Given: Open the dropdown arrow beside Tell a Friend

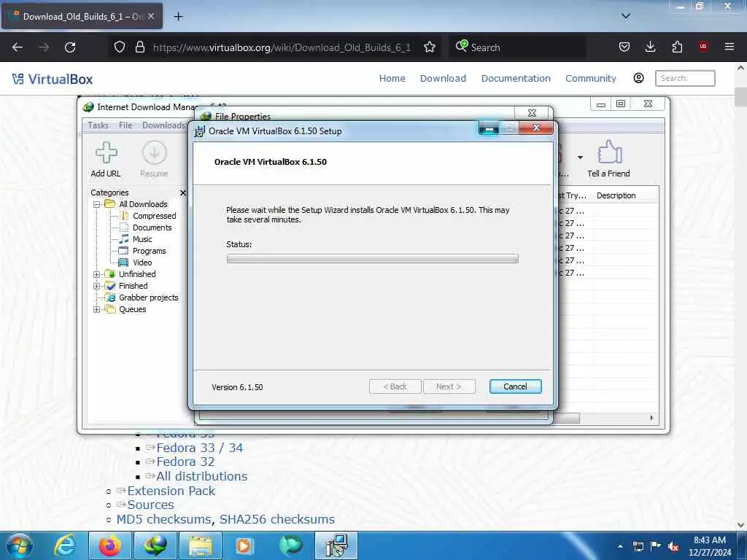Looking at the screenshot, I should pyautogui.click(x=580, y=157).
